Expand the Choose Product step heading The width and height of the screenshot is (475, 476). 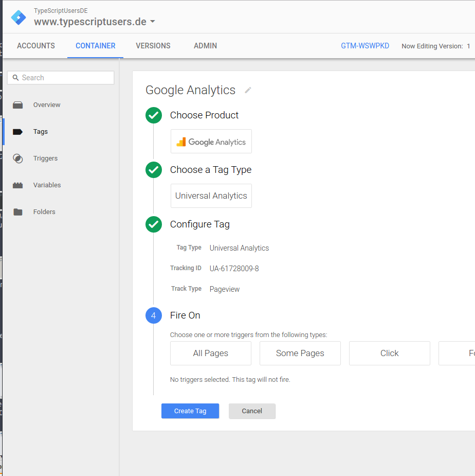coord(204,115)
